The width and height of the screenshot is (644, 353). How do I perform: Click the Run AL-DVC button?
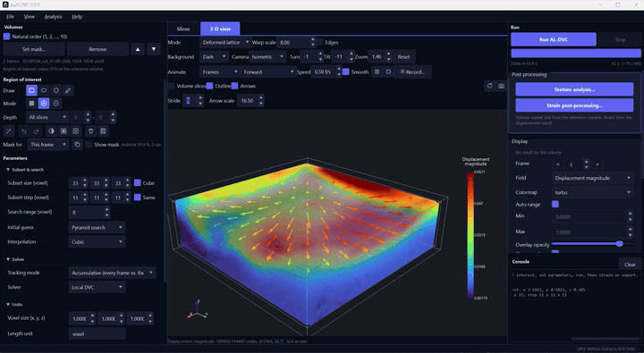[554, 39]
